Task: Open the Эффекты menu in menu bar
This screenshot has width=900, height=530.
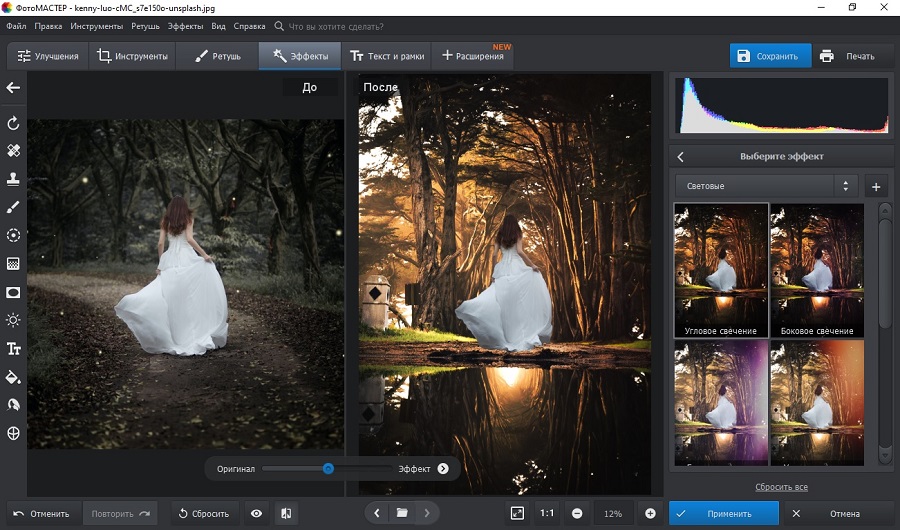Action: pyautogui.click(x=185, y=26)
